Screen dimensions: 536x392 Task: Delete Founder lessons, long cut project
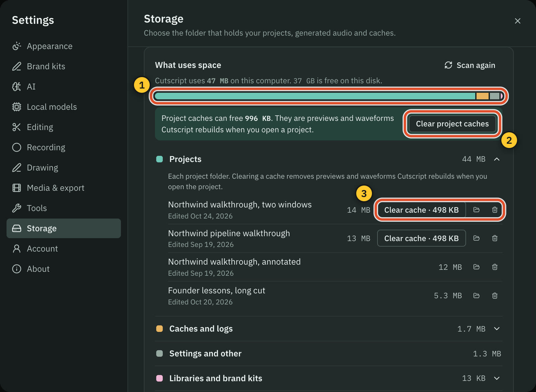click(495, 296)
